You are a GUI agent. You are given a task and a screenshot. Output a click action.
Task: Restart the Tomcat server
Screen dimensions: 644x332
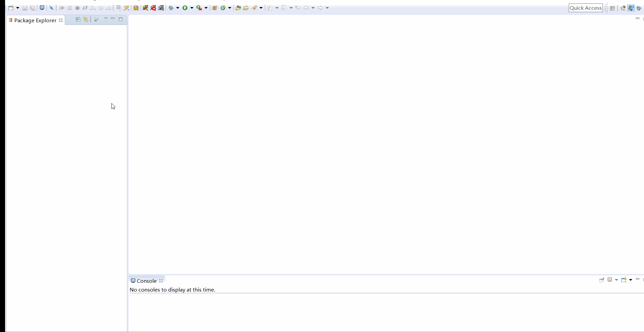162,8
